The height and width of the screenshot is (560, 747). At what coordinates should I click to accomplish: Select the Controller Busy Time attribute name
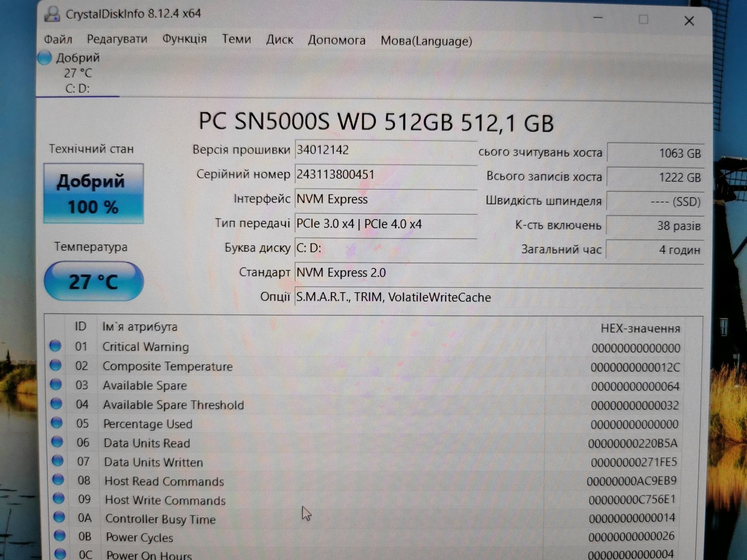161,519
